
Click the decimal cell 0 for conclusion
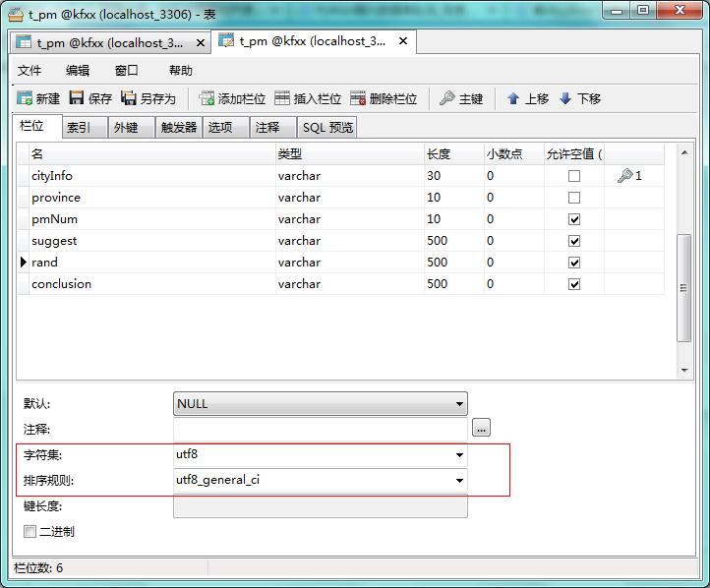514,284
